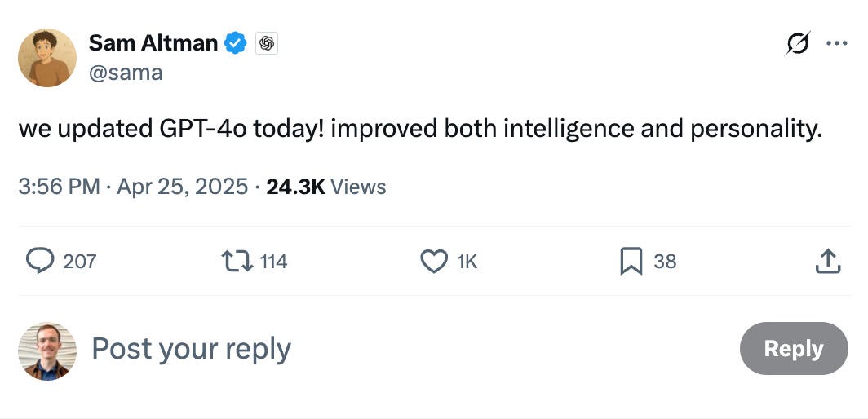Screen dimensions: 868x419
Task: Click the 114 reposts number
Action: (273, 261)
